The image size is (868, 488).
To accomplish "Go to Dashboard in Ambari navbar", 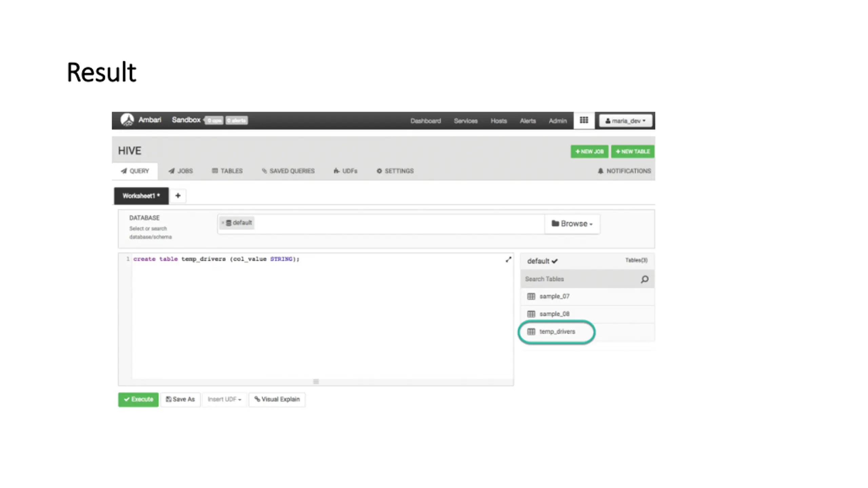I will point(426,121).
